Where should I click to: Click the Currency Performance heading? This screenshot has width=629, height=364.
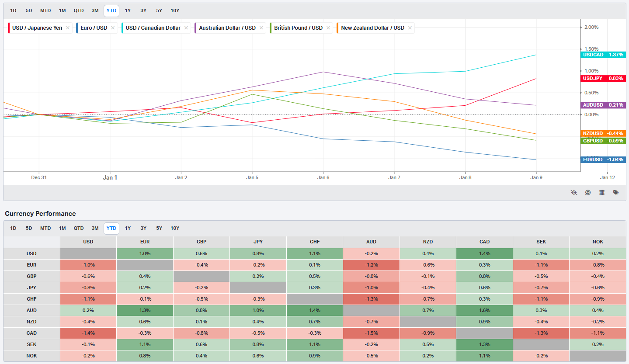(40, 214)
